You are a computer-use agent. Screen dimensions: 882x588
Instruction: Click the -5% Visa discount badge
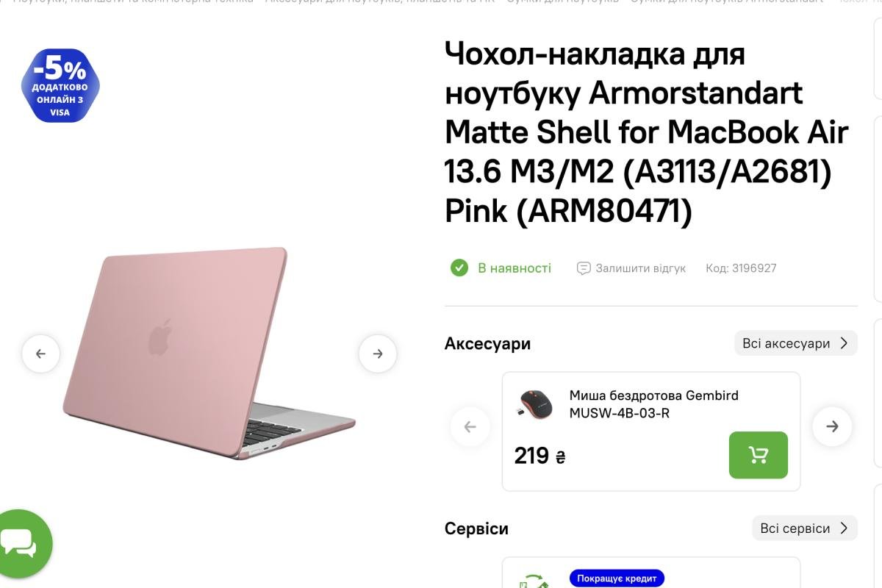pos(60,85)
